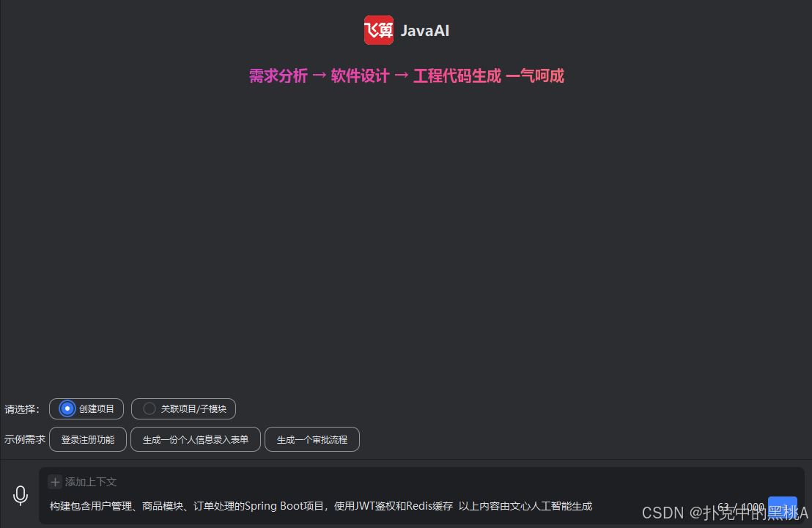812x528 pixels.
Task: Click the 需求分析 软件设计 slogan text
Action: pyautogui.click(x=407, y=76)
